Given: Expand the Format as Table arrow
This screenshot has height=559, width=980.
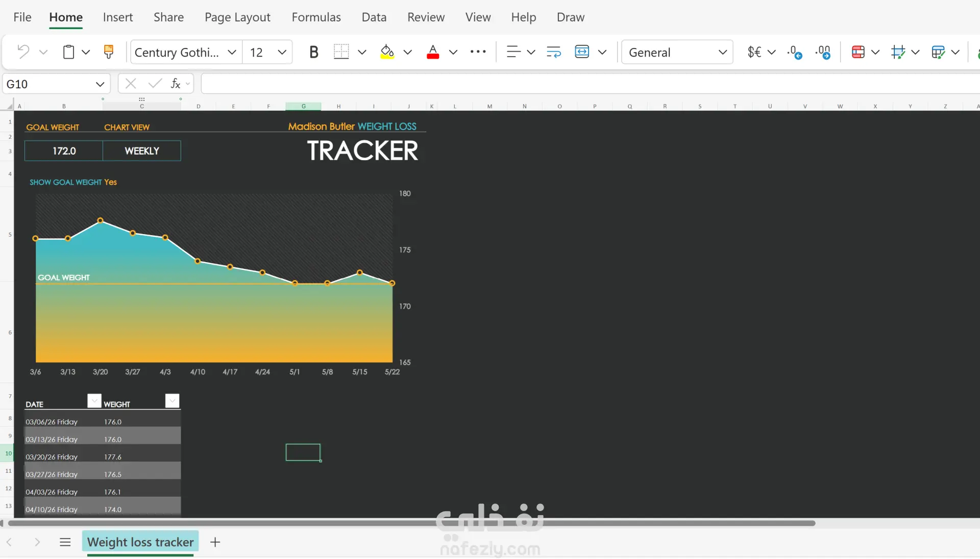Looking at the screenshot, I should tap(955, 52).
